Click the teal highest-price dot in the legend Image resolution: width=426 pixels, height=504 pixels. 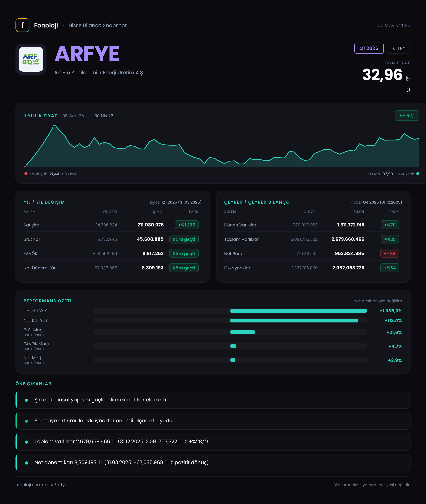point(418,174)
